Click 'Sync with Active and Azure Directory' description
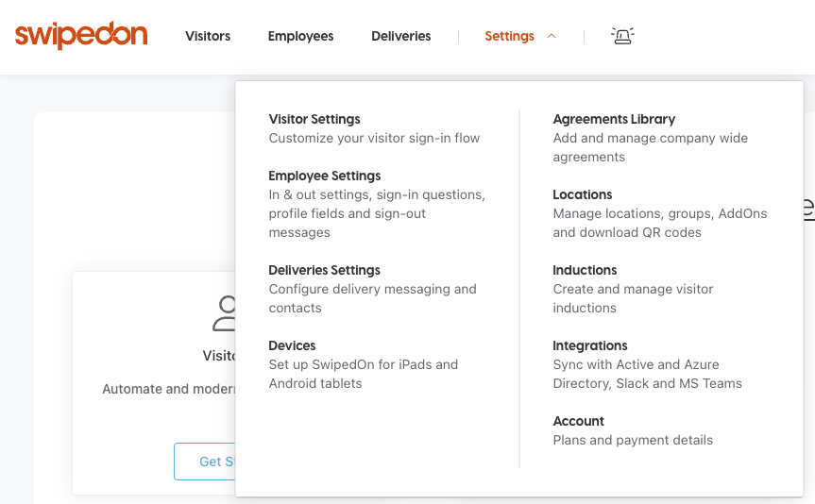Viewport: 815px width, 504px height. coord(648,374)
